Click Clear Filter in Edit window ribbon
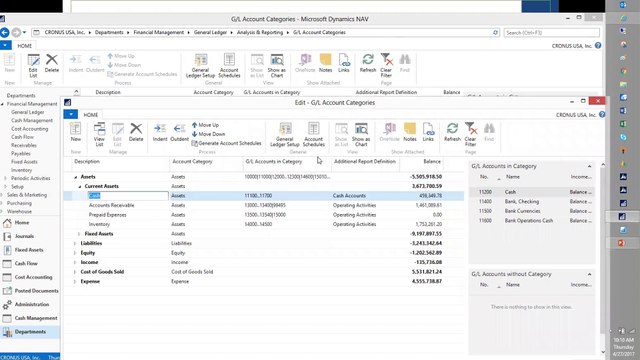Screen dimensions: 640x360 pos(471,134)
